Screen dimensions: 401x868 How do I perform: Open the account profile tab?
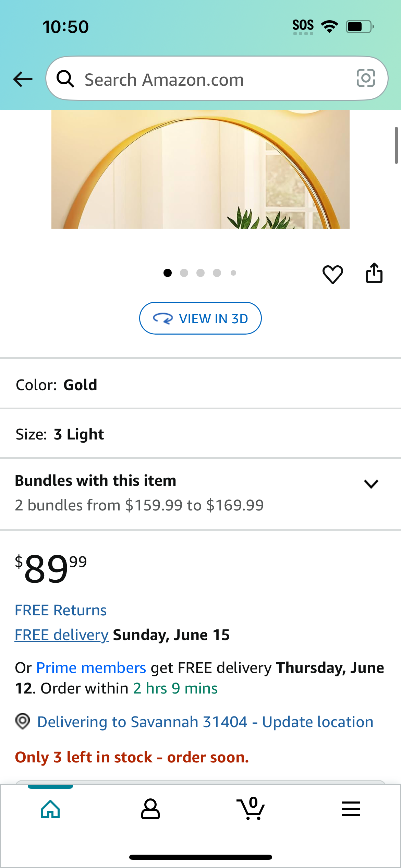[150, 809]
